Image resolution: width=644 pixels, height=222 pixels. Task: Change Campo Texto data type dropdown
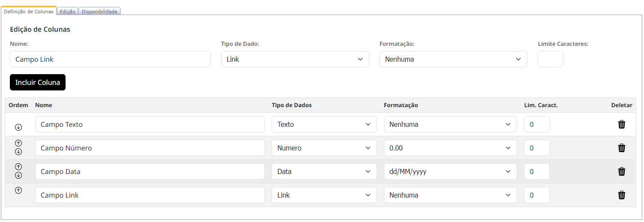[x=324, y=124]
